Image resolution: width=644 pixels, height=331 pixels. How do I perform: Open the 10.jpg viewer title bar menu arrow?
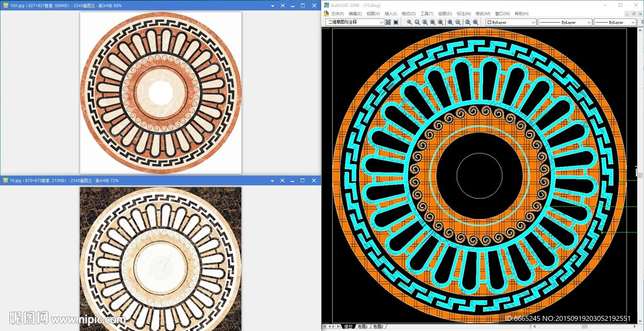[x=274, y=181]
